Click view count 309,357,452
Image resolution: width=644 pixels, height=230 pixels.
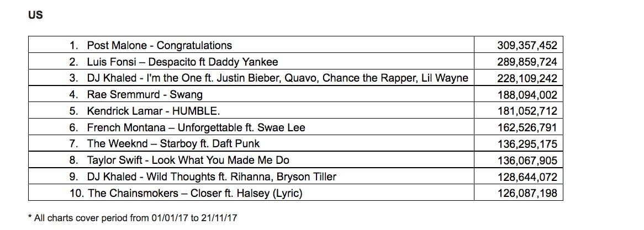[x=527, y=45]
